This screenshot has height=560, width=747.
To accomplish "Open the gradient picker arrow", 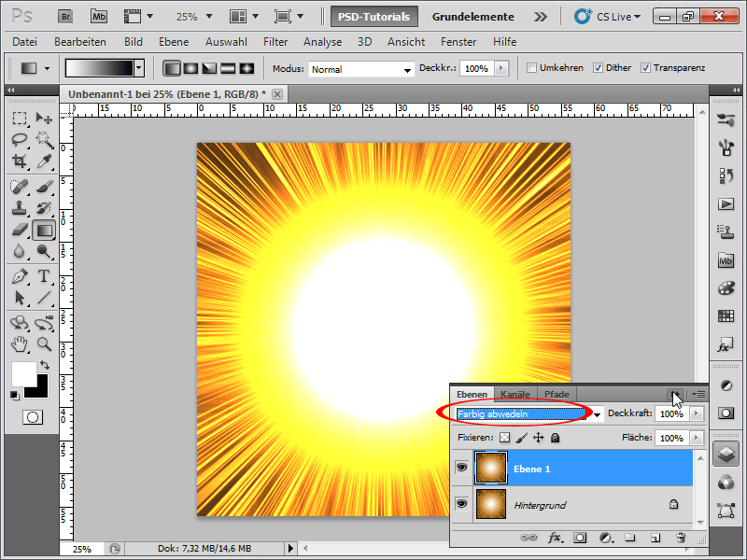I will point(138,68).
